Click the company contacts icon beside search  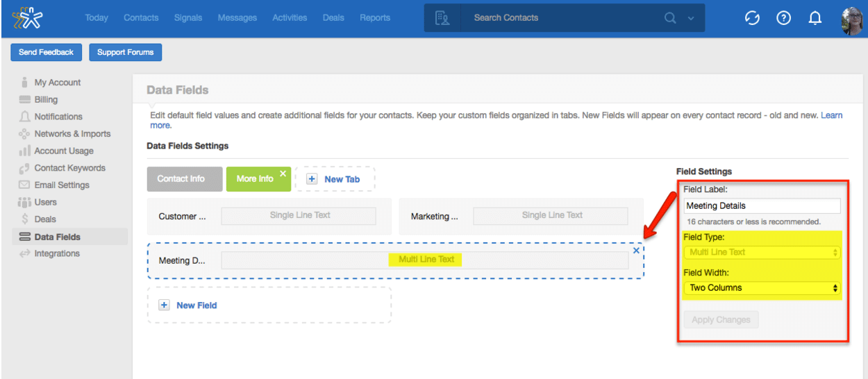(442, 18)
